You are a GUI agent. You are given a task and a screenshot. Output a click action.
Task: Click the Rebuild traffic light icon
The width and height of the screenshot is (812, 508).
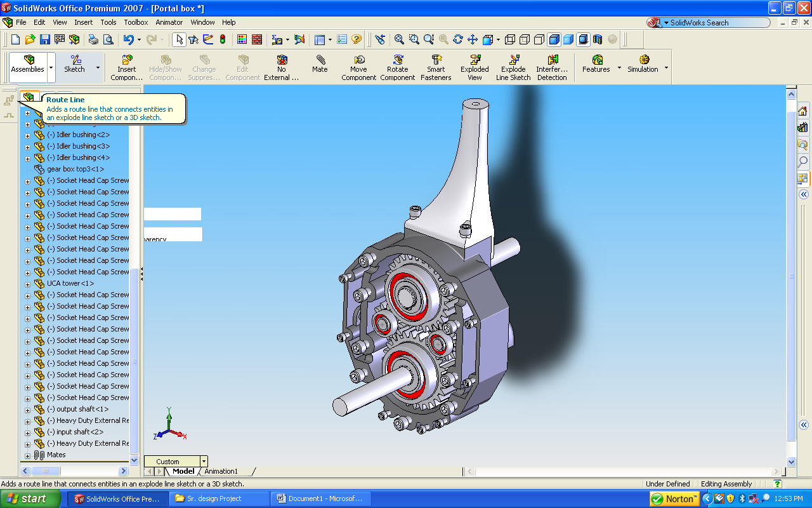click(x=223, y=39)
